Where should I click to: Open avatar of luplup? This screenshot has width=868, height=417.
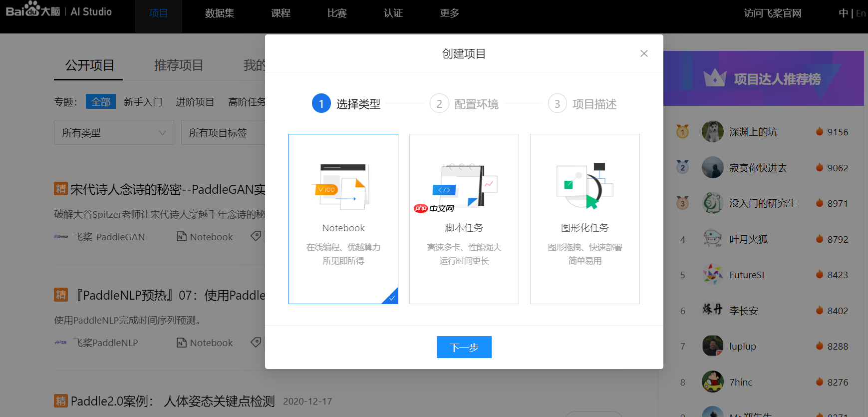click(x=713, y=346)
